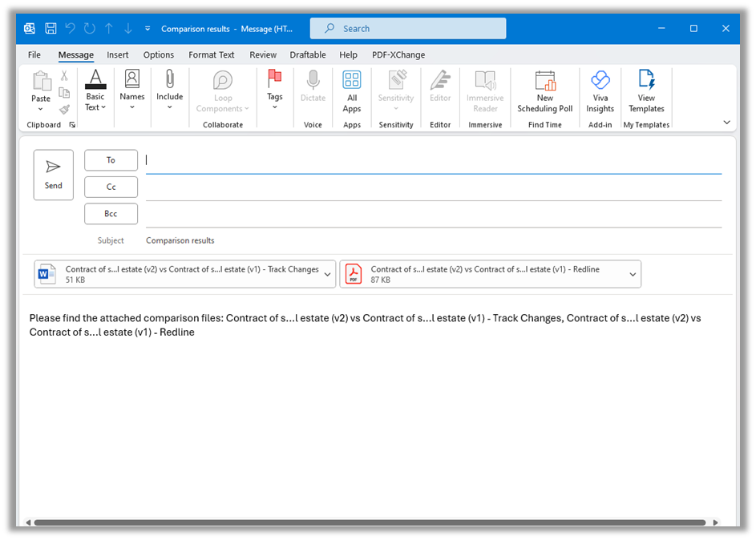The width and height of the screenshot is (756, 540).
Task: Click in the message body text
Action: coord(365,325)
